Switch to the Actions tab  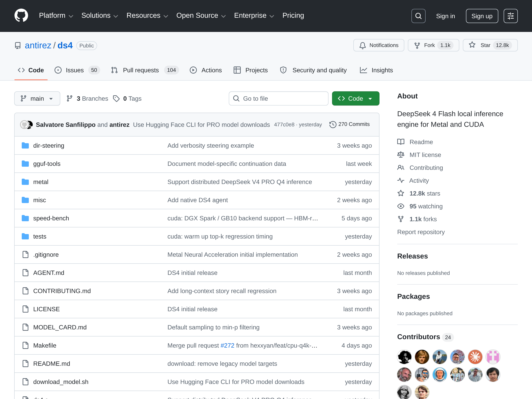pos(206,70)
